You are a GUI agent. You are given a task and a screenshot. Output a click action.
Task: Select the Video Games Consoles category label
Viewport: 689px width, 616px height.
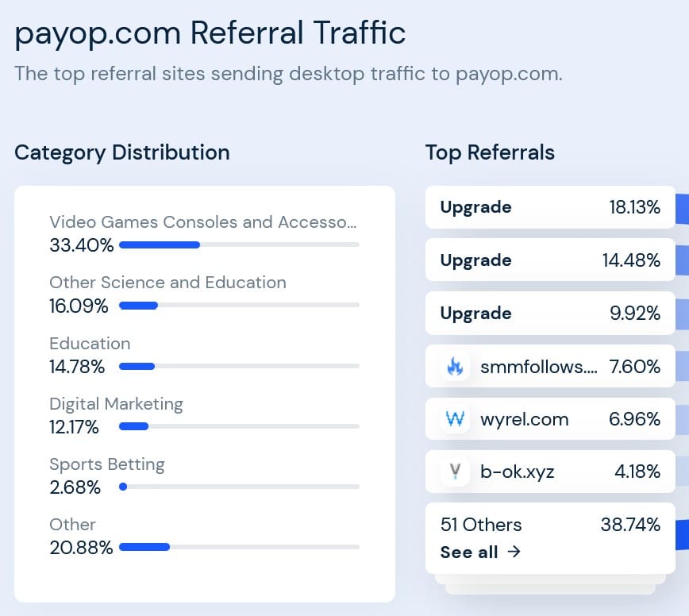pyautogui.click(x=203, y=222)
